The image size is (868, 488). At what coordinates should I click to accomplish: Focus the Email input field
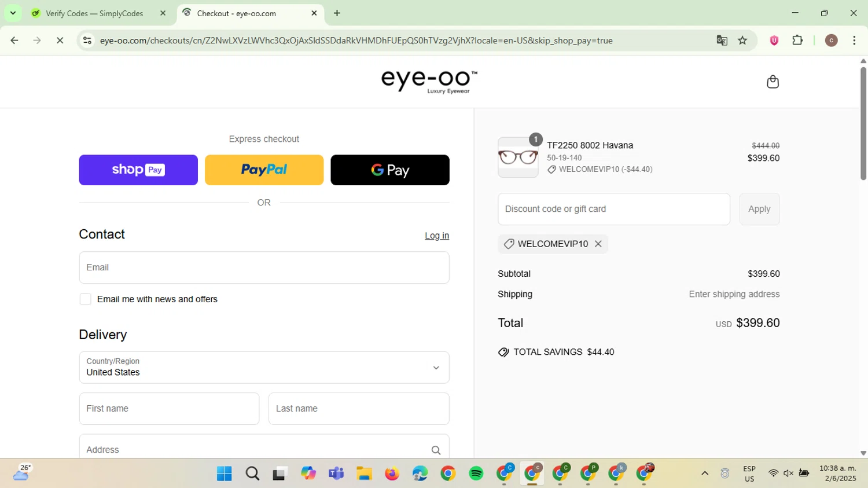(264, 267)
